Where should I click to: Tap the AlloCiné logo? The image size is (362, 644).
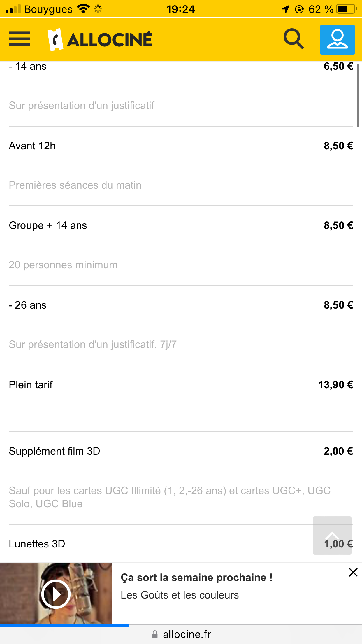[100, 40]
